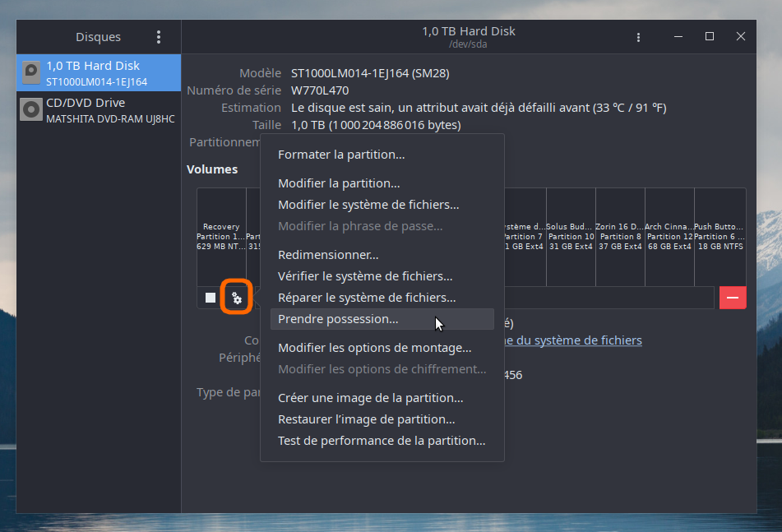Select the 1,0 TB Hard Disk icon
782x532 pixels.
pyautogui.click(x=31, y=73)
